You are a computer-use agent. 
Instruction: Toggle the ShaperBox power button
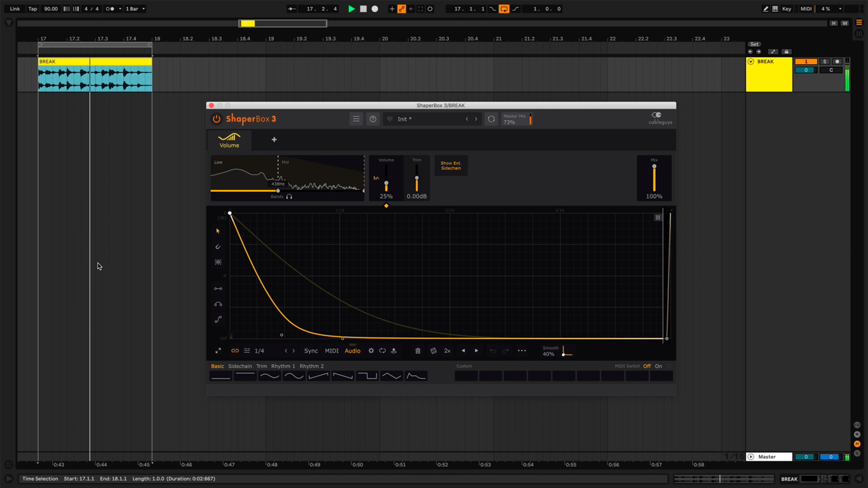tap(217, 119)
